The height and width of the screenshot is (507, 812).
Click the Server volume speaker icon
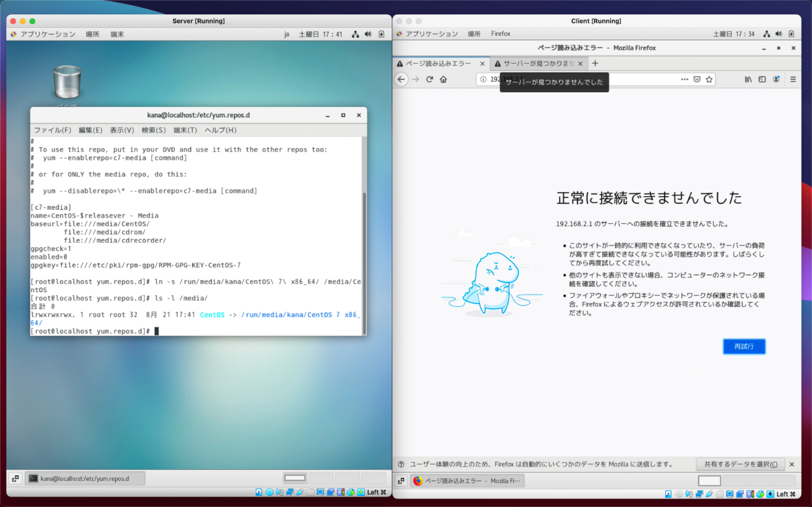368,34
